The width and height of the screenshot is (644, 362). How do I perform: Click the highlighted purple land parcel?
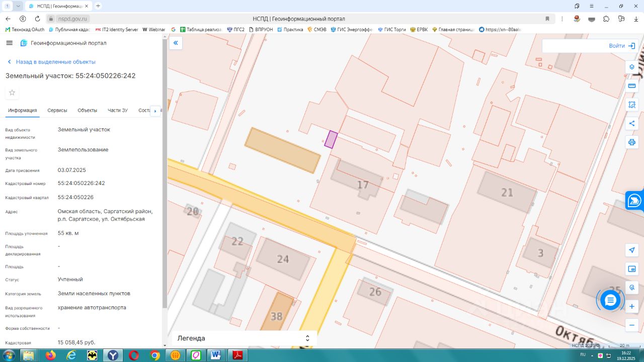pos(331,139)
